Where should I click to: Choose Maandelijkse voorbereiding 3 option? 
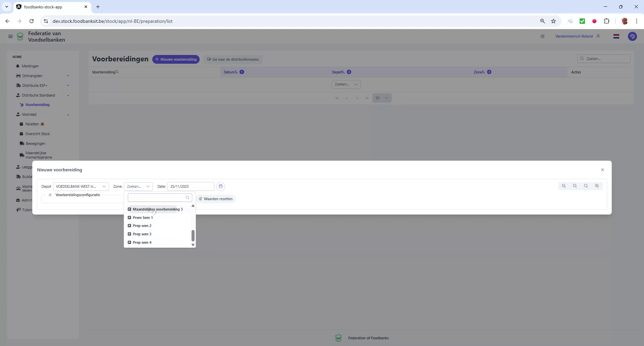[x=157, y=209]
